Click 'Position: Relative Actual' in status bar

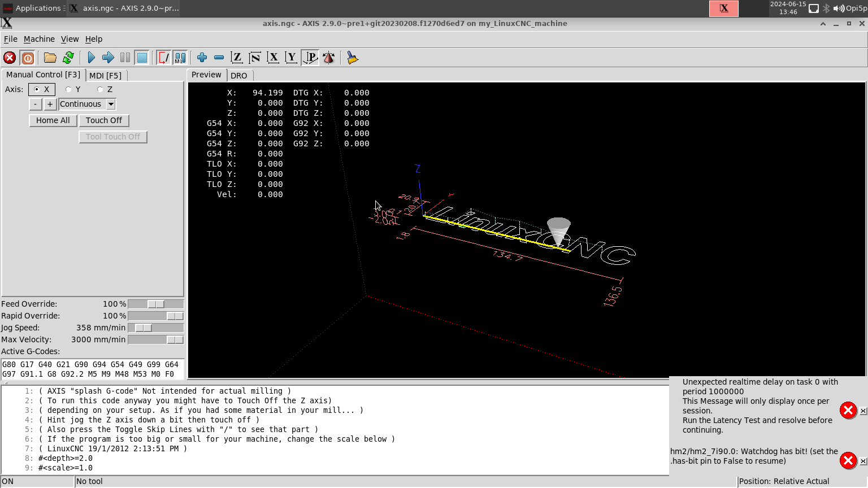pos(784,481)
